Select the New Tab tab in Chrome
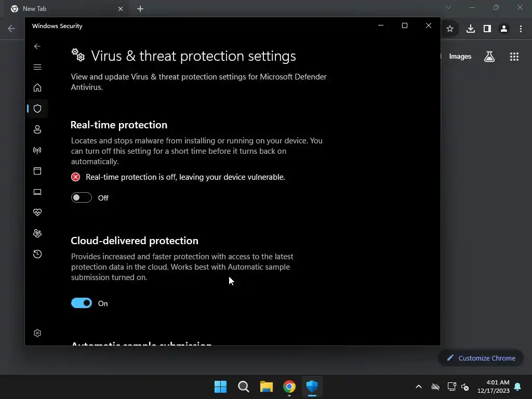The height and width of the screenshot is (399, 532). (64, 9)
